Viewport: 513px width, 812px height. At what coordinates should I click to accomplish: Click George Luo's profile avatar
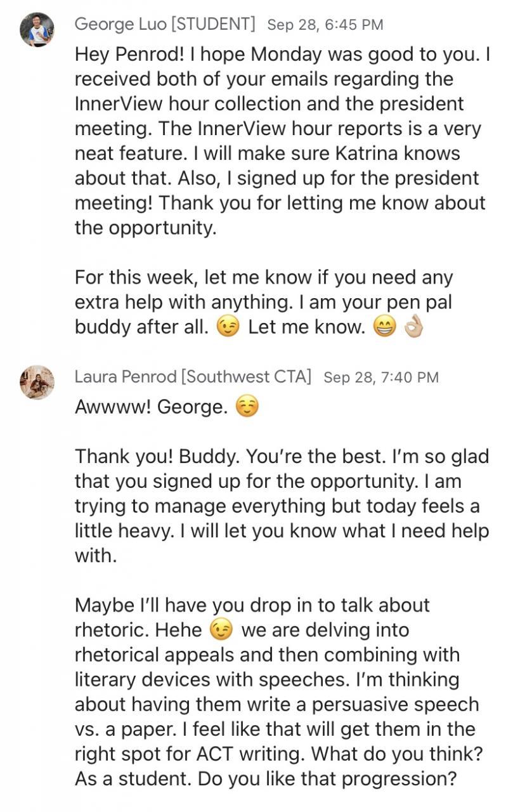tap(37, 30)
